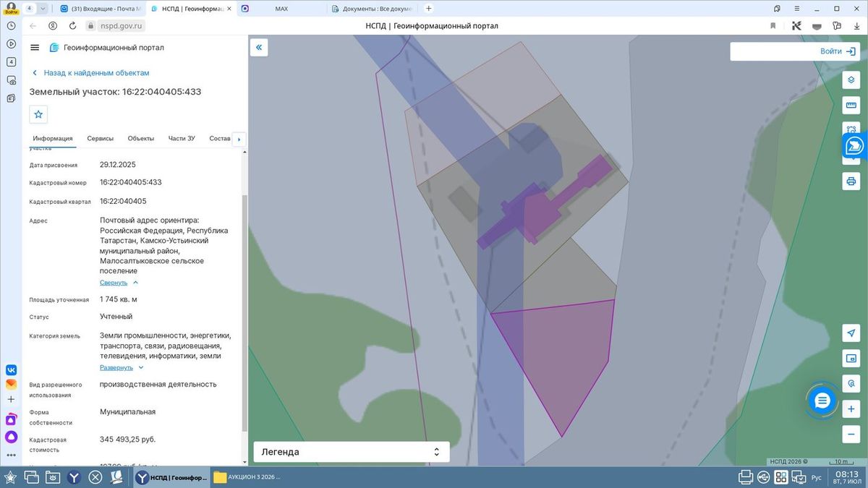Open the mail icon in browser sidebar
868x488 pixels.
point(11,384)
